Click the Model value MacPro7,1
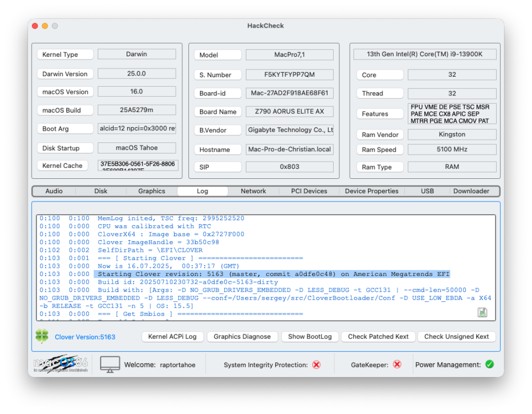 click(x=289, y=55)
